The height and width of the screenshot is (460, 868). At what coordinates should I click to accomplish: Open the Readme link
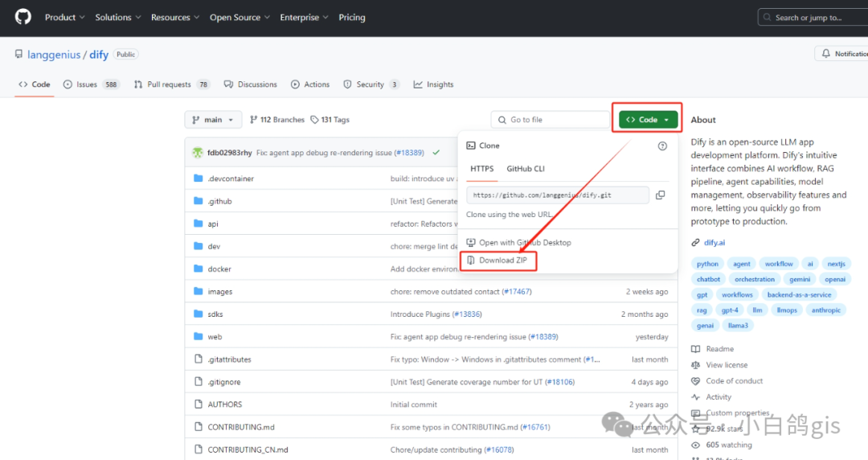[x=712, y=349]
